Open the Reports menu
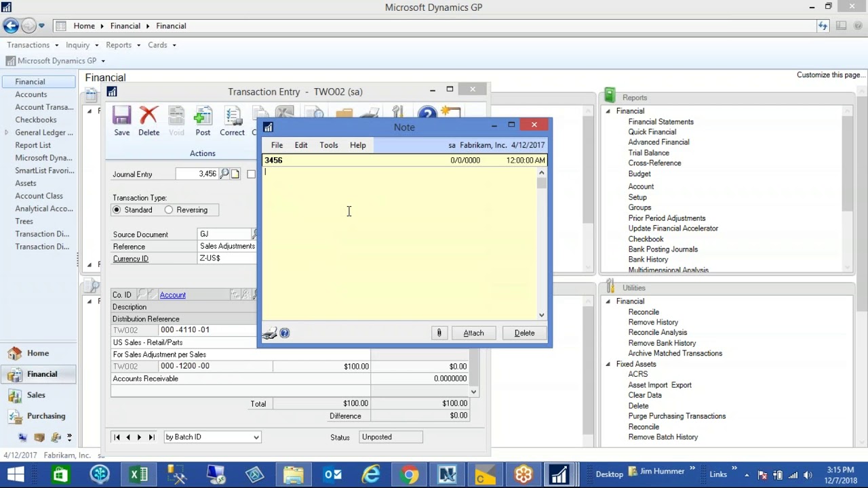The width and height of the screenshot is (868, 488). pos(123,45)
